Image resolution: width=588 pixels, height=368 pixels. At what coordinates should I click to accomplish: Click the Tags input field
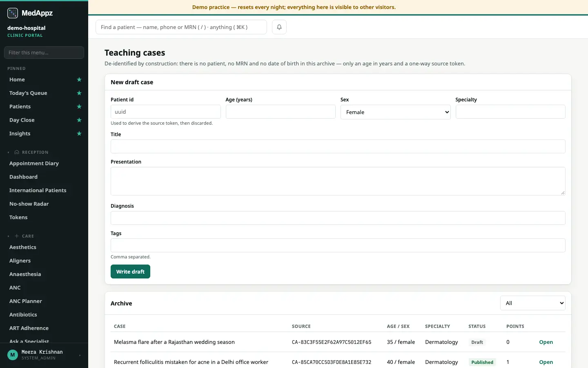338,245
